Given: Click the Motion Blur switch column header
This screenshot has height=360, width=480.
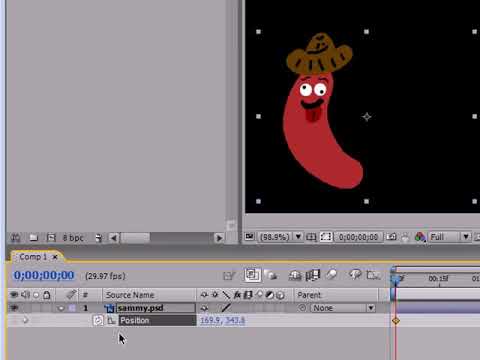Looking at the screenshot, I should pos(259,295).
